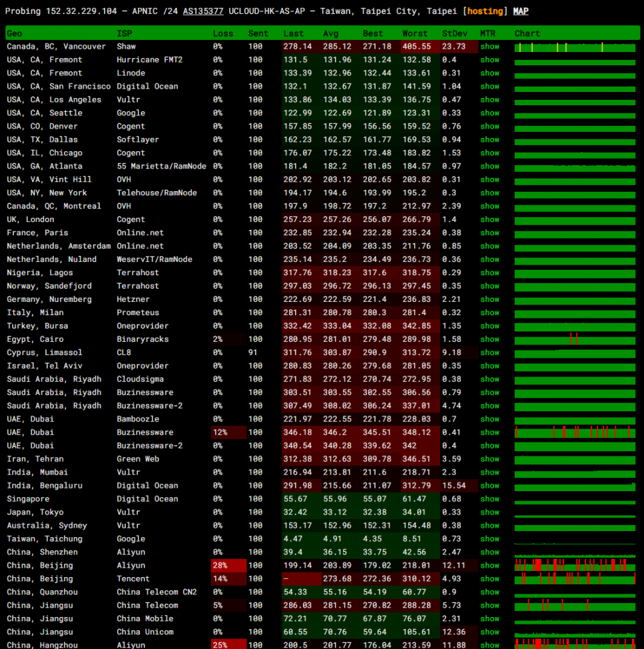Image resolution: width=644 pixels, height=649 pixels.
Task: Show MTR for New York Telehouse/RamNode
Action: 489,193
